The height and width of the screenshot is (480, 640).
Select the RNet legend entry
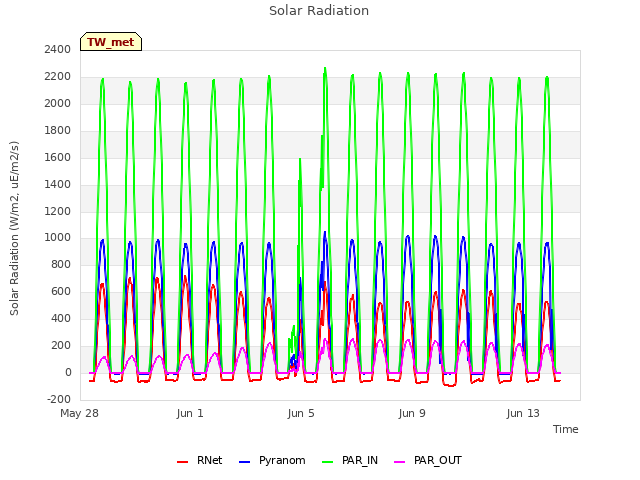pyautogui.click(x=200, y=460)
